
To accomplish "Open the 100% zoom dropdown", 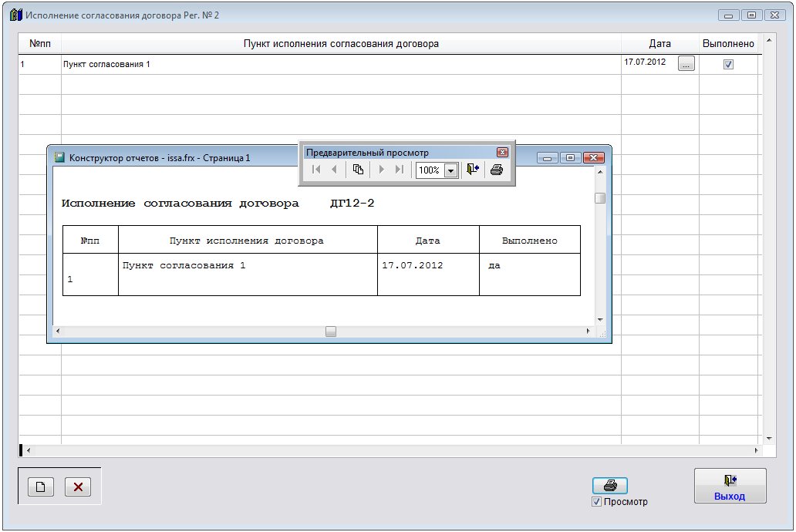I will tap(451, 170).
